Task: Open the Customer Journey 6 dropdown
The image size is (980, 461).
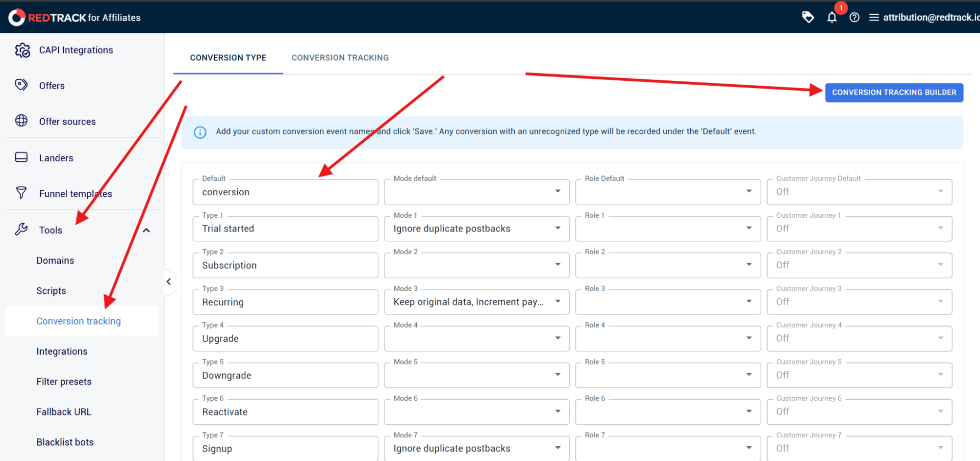Action: click(x=859, y=411)
